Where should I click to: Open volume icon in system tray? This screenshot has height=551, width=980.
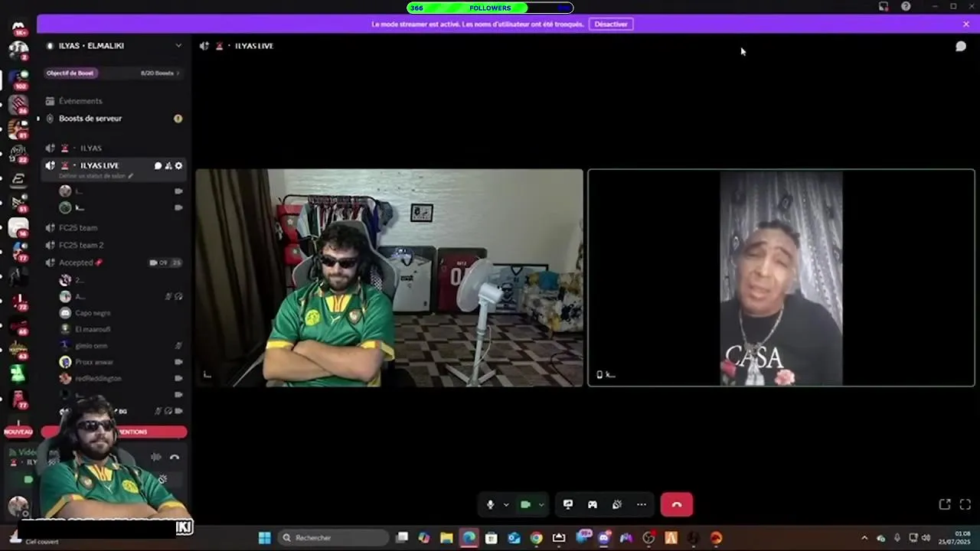point(926,538)
